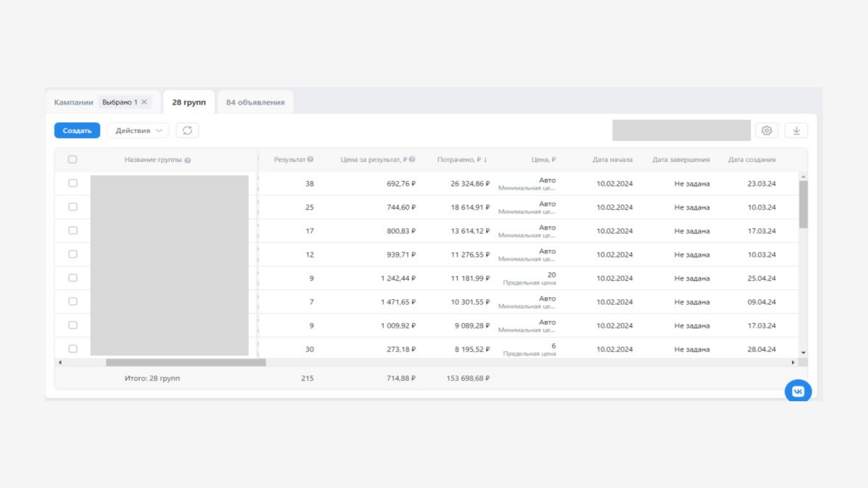Viewport: 868px width, 488px height.
Task: Sort by 'Результат' column header
Action: pyautogui.click(x=289, y=160)
